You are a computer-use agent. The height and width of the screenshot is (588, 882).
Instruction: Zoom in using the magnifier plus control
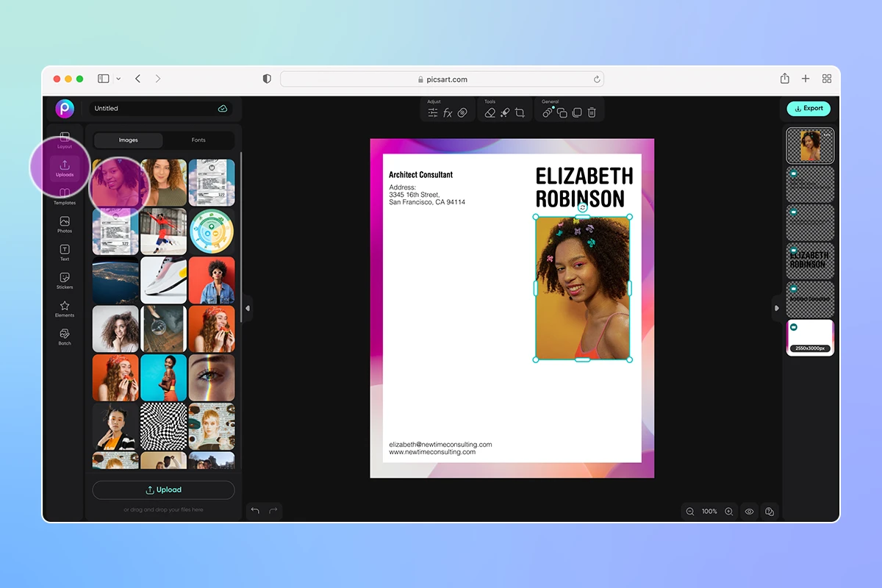pyautogui.click(x=728, y=511)
